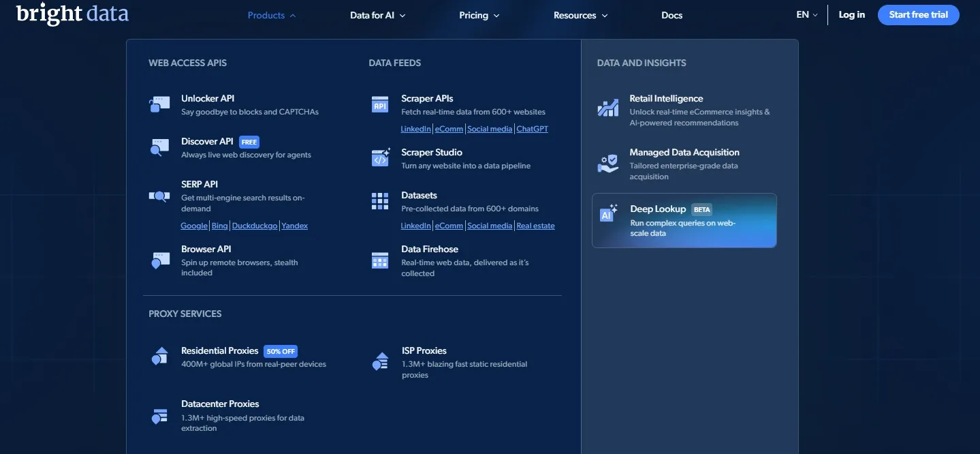Expand the Pricing menu

click(x=479, y=15)
